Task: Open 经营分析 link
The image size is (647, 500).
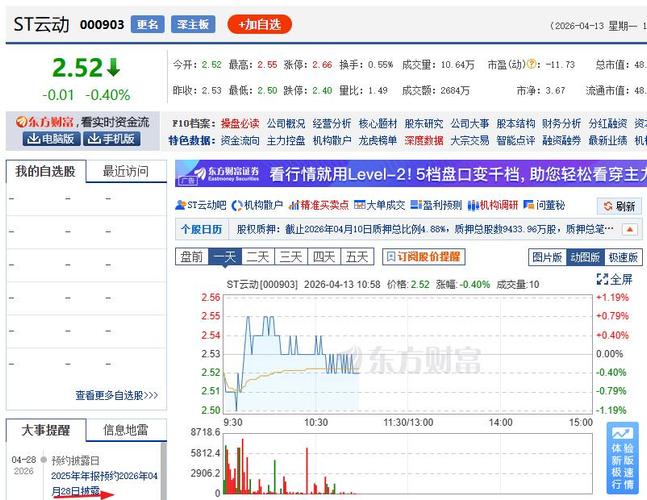Action: pyautogui.click(x=332, y=123)
